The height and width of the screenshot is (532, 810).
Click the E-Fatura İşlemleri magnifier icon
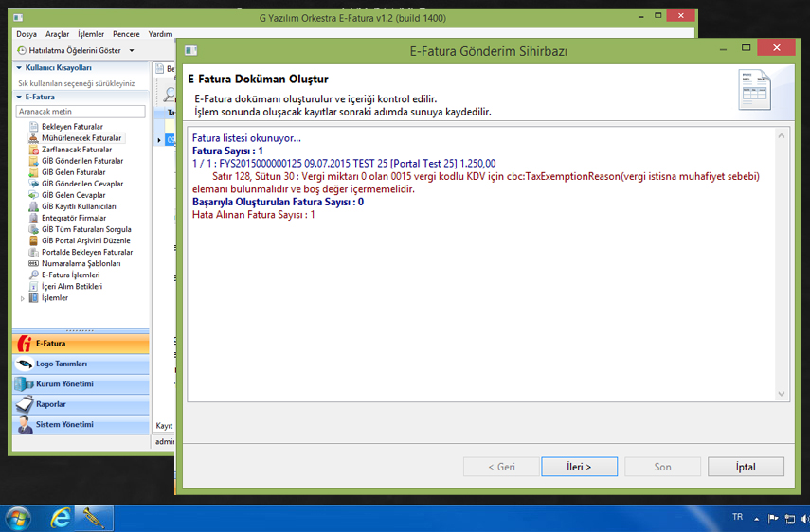34,275
